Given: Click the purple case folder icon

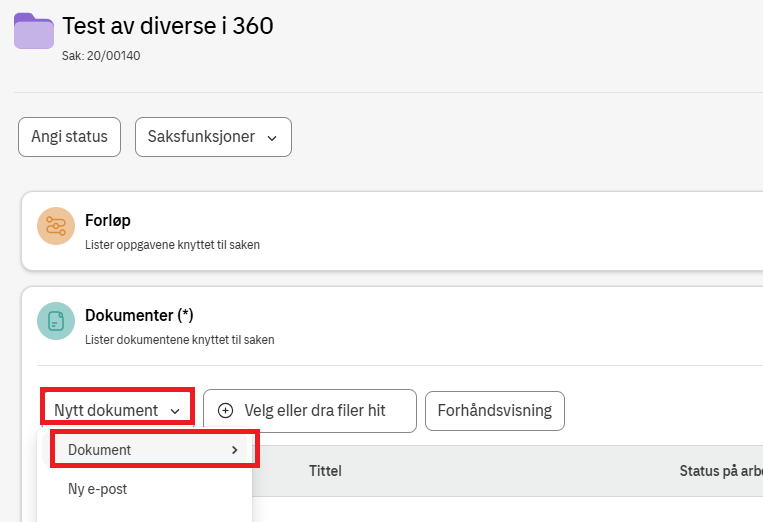Looking at the screenshot, I should coord(34,31).
